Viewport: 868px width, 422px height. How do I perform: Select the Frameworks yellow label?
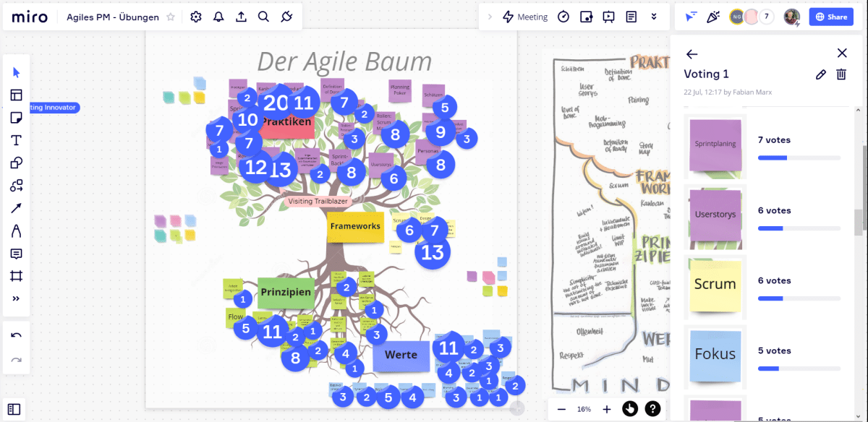pos(355,226)
